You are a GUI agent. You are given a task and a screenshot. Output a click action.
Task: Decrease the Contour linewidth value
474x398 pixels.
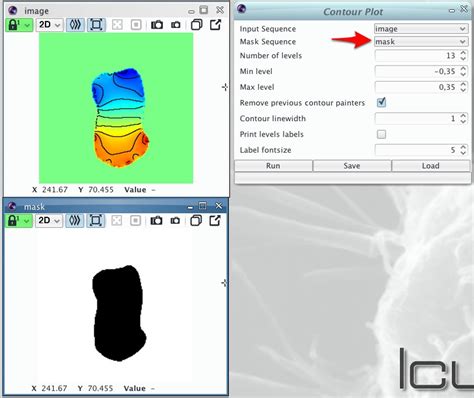[x=463, y=121]
